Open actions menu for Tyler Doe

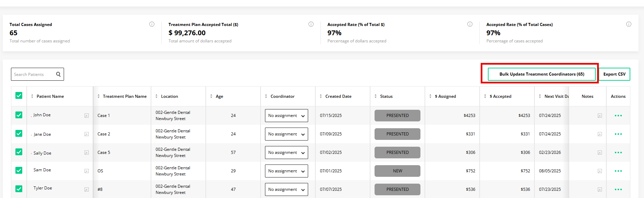click(x=618, y=189)
